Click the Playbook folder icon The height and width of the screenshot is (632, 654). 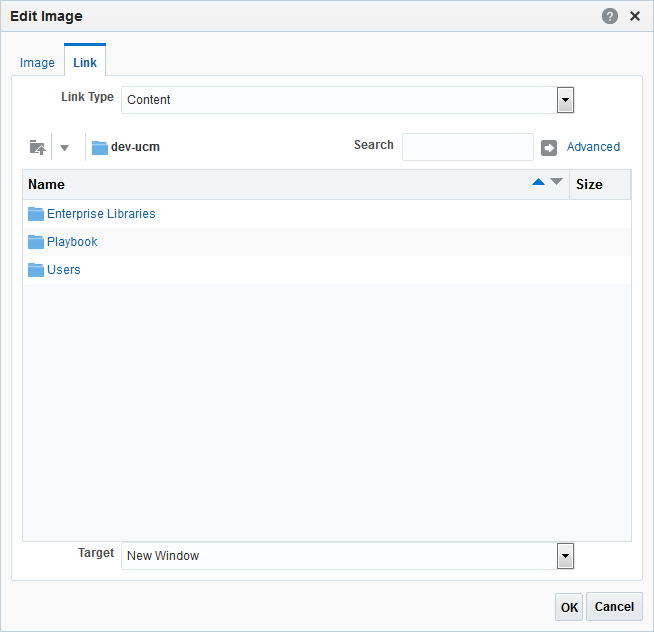pyautogui.click(x=35, y=242)
